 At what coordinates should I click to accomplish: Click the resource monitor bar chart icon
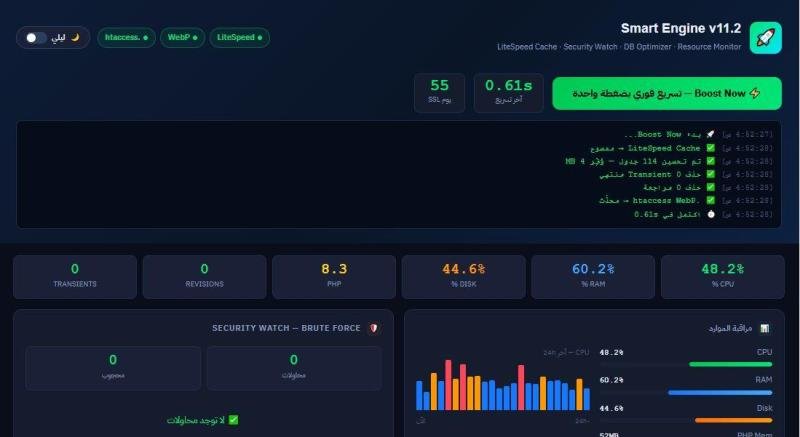point(765,328)
